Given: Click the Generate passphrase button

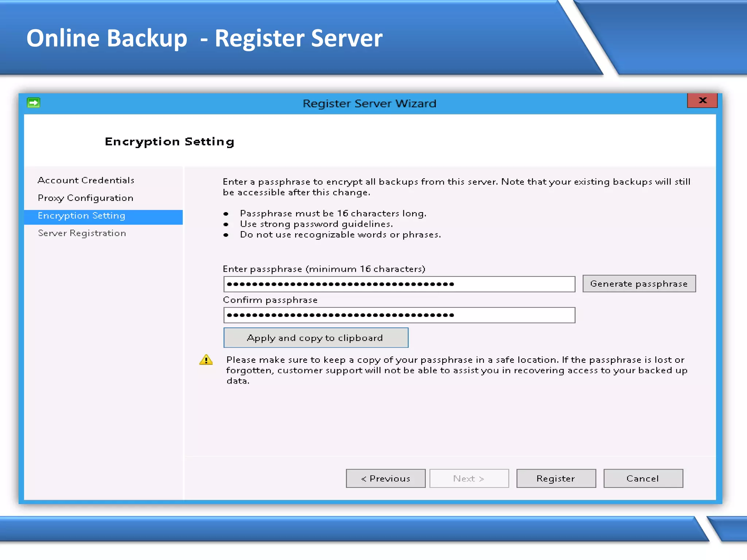Looking at the screenshot, I should (x=639, y=284).
